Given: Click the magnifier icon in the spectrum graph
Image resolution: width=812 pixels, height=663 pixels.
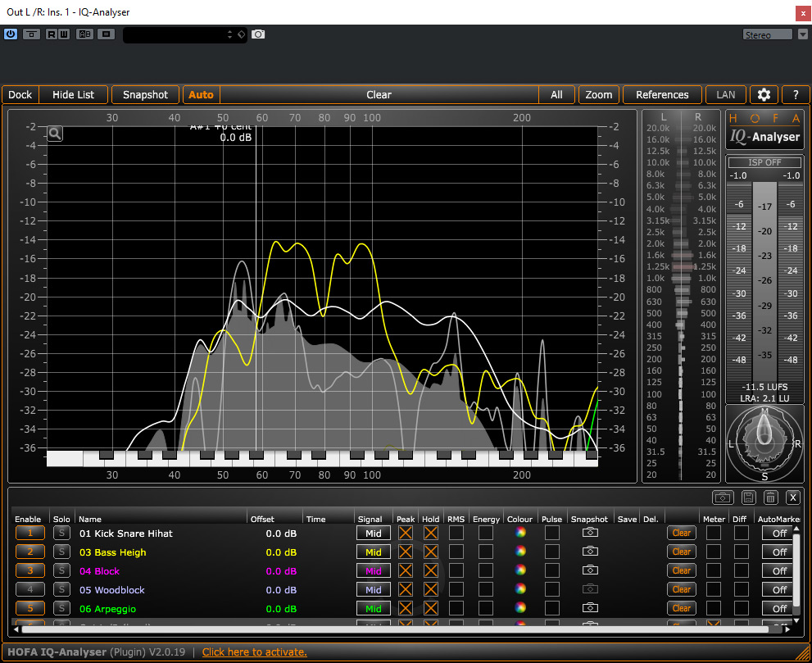Looking at the screenshot, I should pos(55,133).
